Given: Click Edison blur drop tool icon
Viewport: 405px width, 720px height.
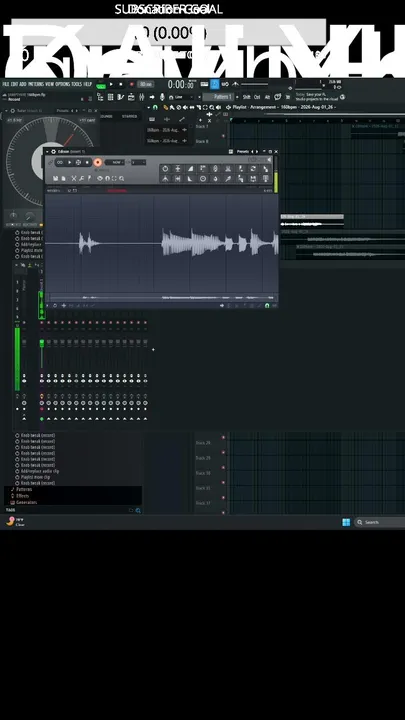Looking at the screenshot, I should pyautogui.click(x=215, y=179).
